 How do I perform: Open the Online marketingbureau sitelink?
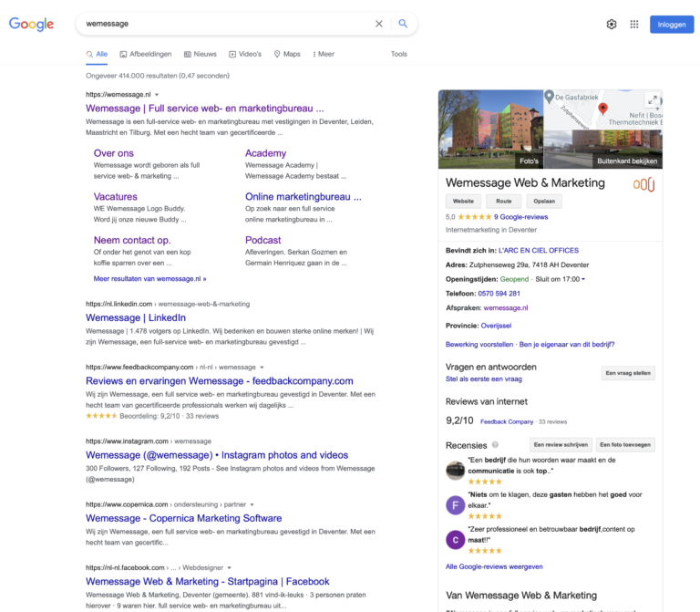point(304,197)
